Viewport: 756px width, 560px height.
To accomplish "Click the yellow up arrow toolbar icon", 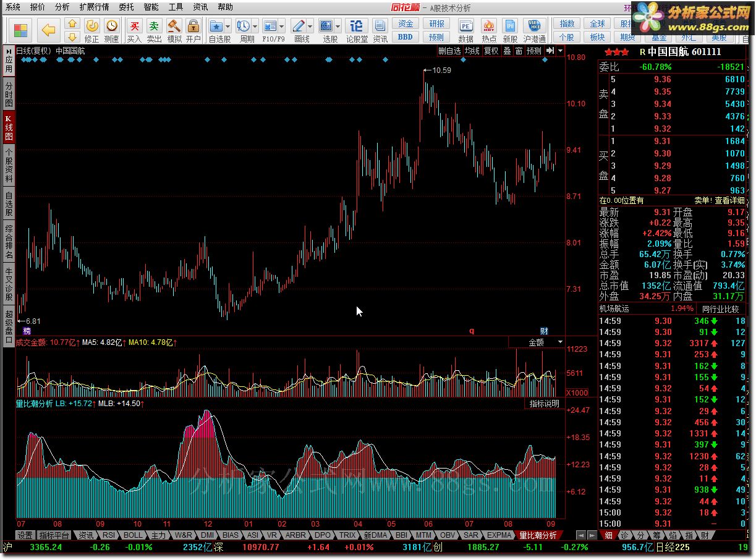I will [x=72, y=23].
